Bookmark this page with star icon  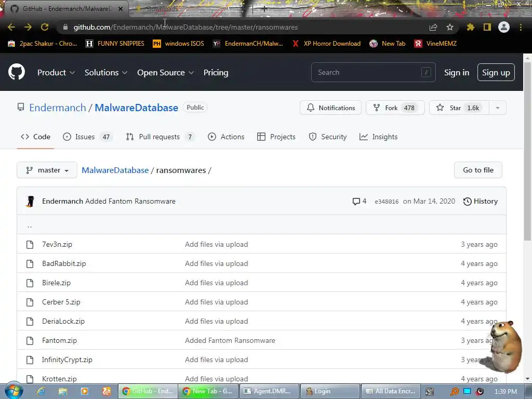pyautogui.click(x=450, y=27)
